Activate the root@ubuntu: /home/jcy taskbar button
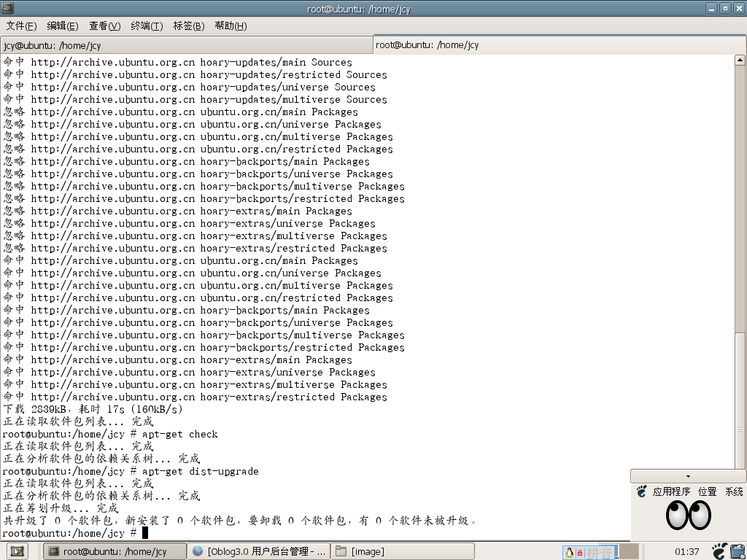This screenshot has width=747, height=560. [115, 551]
